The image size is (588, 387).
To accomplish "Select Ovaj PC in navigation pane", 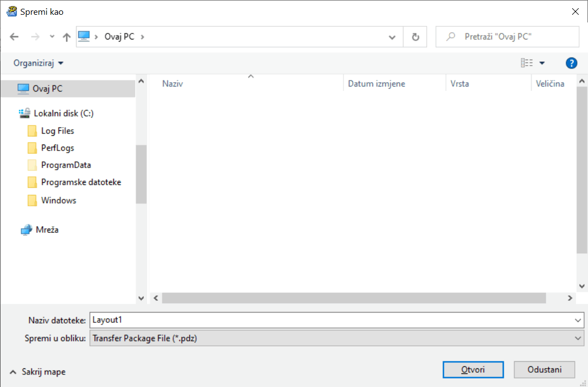I will click(68, 89).
